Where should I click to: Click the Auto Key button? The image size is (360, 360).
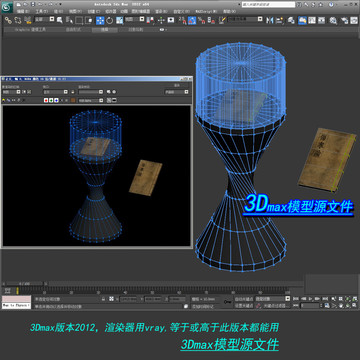pyautogui.click(x=244, y=299)
